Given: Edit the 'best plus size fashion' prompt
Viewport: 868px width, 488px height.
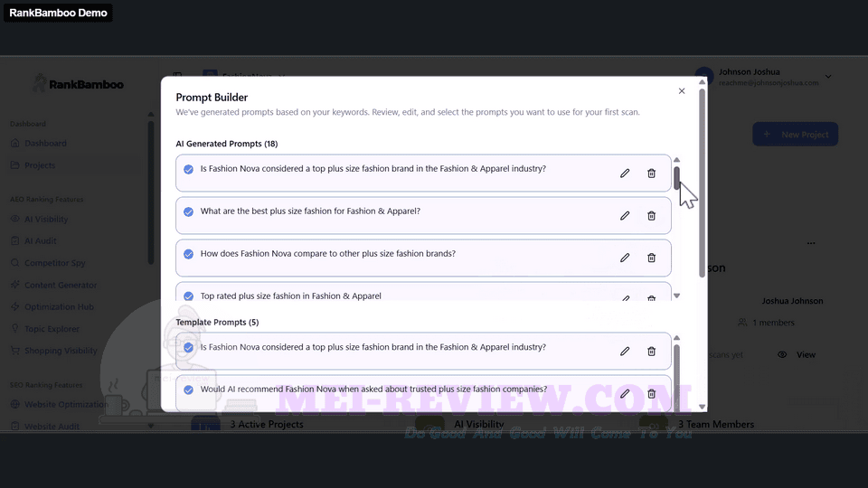Looking at the screenshot, I should coord(625,216).
